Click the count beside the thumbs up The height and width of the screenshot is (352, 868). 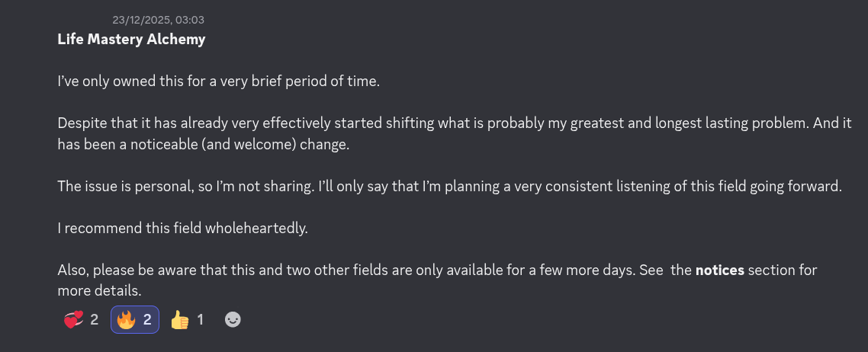(201, 320)
